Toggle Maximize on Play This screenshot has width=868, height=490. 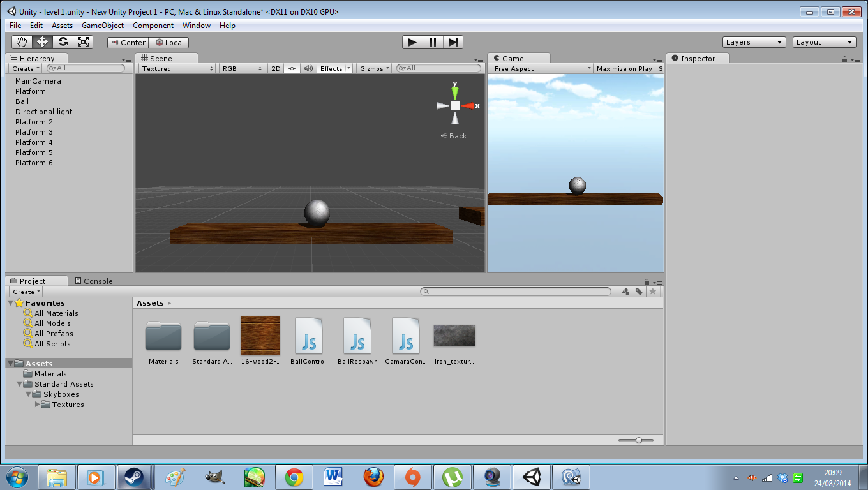[624, 68]
